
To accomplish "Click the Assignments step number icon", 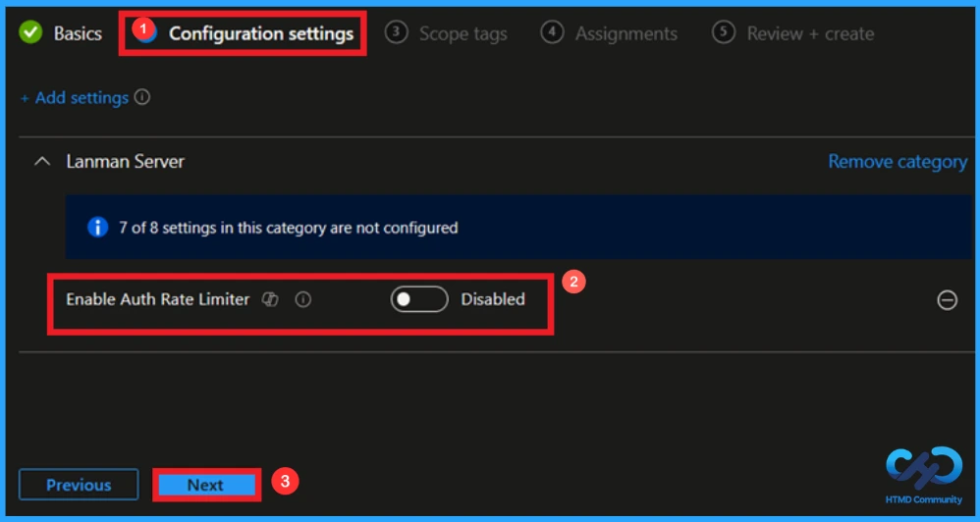I will pos(553,32).
